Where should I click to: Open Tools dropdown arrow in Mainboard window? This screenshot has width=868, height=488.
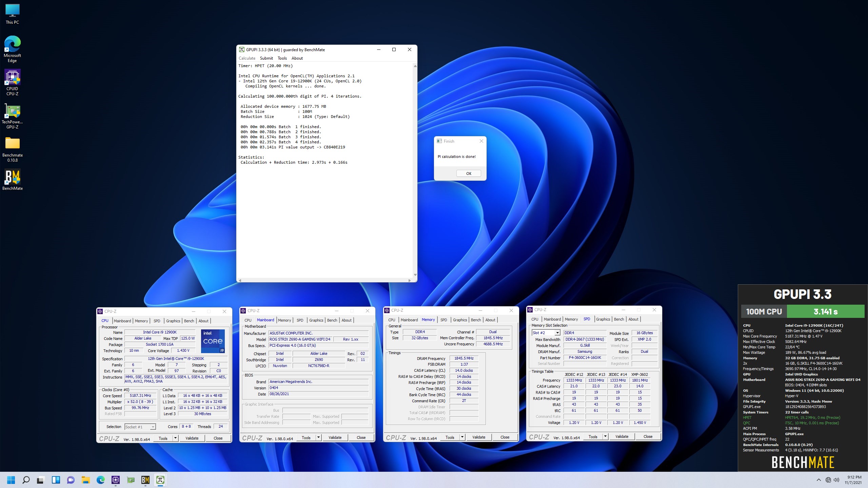click(x=318, y=438)
